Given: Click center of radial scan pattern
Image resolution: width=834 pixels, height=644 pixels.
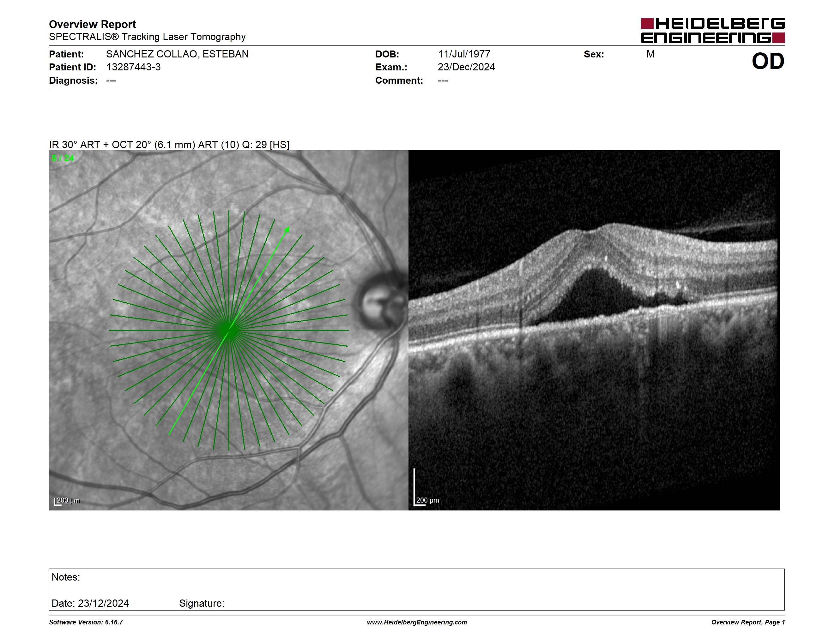Looking at the screenshot, I should coord(229,331).
